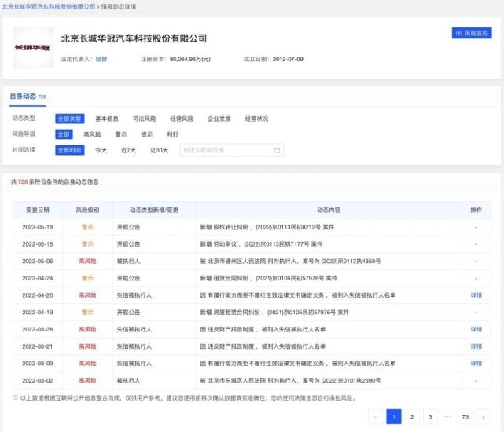This screenshot has width=504, height=432.
Task: Select 全部类型 dynamic type filter
Action: click(x=70, y=119)
